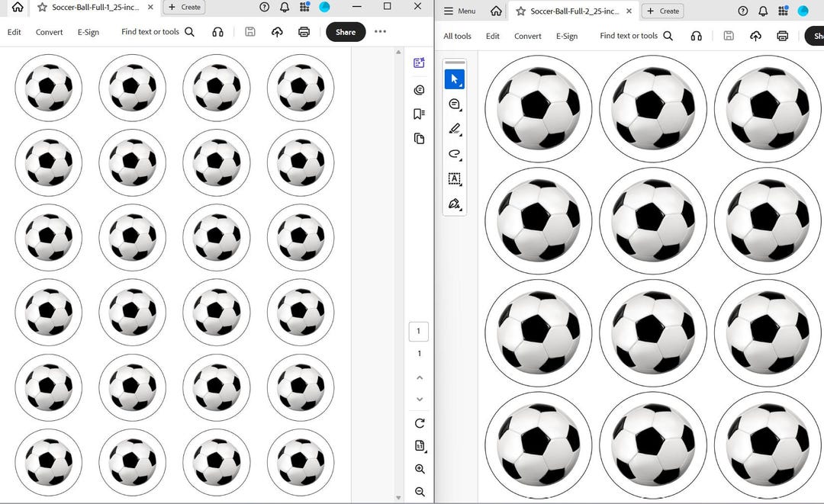
Task: Open the page thumbnails panel icon
Action: [x=419, y=139]
